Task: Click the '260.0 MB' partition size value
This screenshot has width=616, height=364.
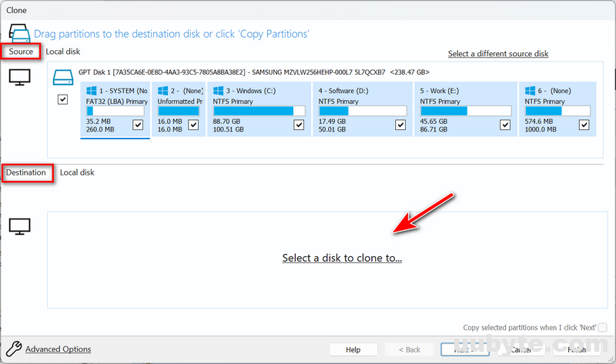Action: coord(100,129)
